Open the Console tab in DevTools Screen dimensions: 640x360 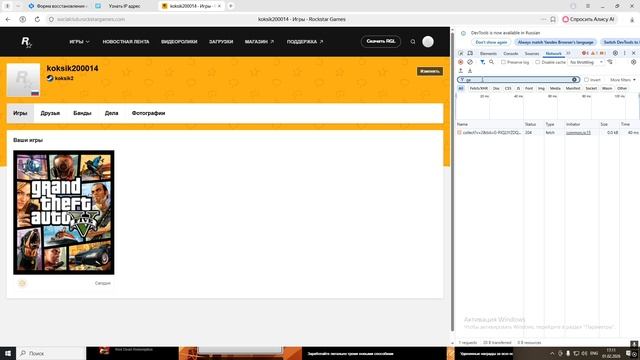pyautogui.click(x=511, y=53)
